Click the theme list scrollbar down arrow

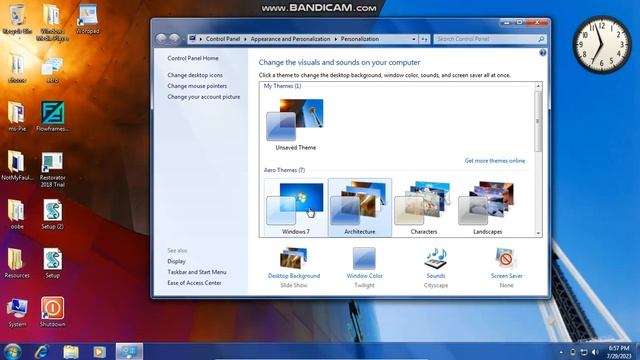tap(538, 233)
